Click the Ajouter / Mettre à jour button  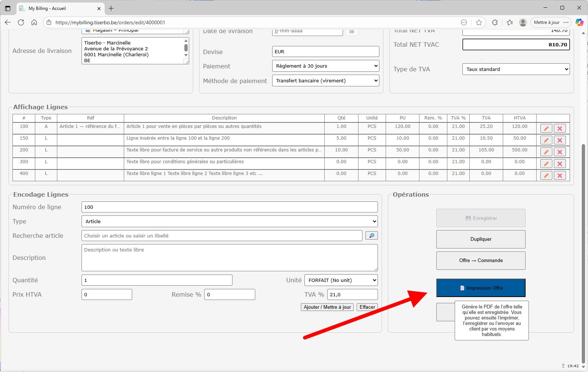327,307
